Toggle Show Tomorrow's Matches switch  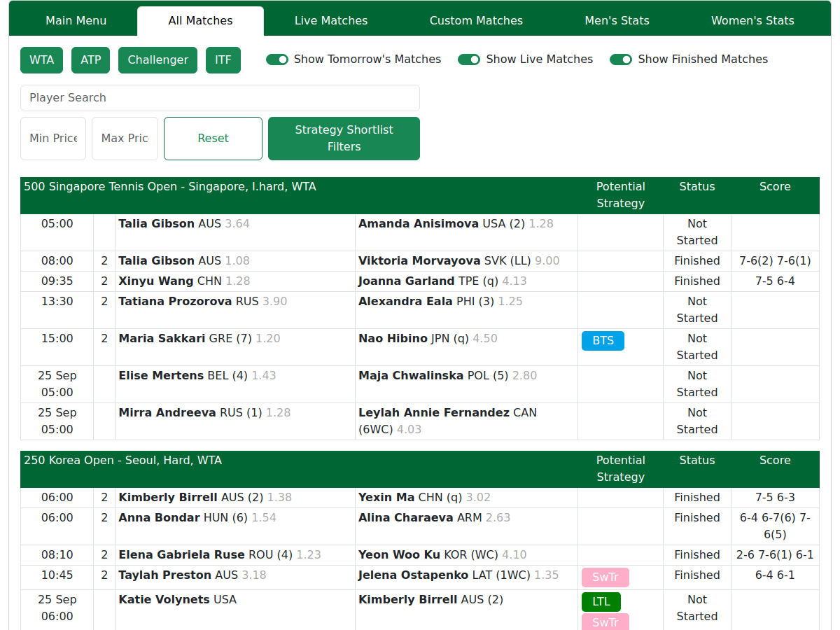[x=277, y=59]
